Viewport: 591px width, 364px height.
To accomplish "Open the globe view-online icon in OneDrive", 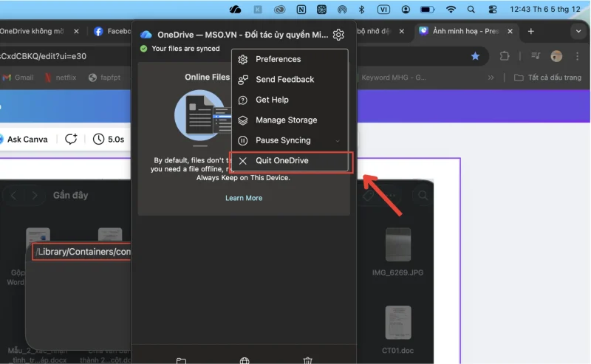I will 245,360.
